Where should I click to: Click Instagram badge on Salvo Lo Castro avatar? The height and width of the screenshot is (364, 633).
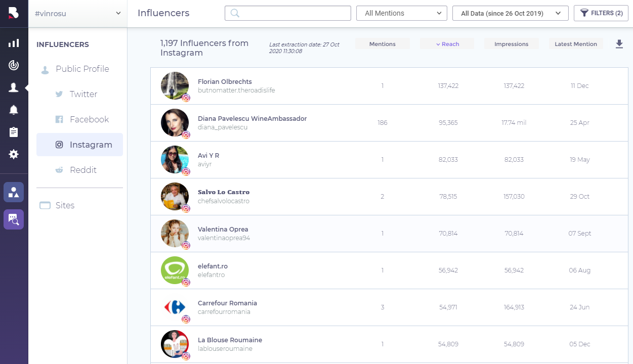point(186,209)
